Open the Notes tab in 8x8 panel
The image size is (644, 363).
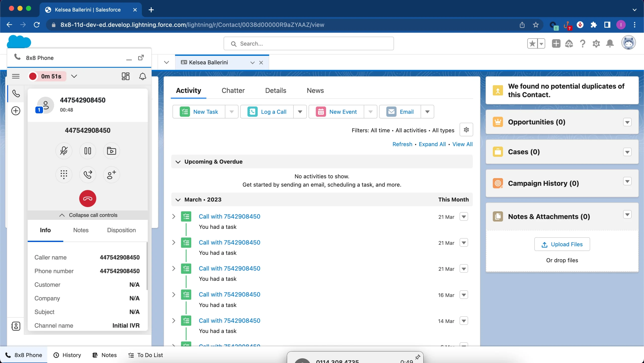(81, 230)
